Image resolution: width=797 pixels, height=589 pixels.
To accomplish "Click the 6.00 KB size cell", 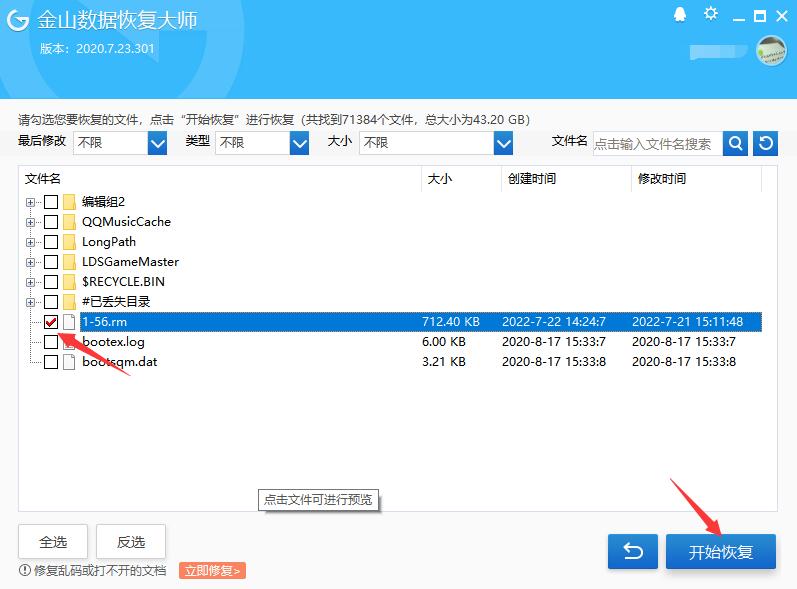I will coord(444,342).
